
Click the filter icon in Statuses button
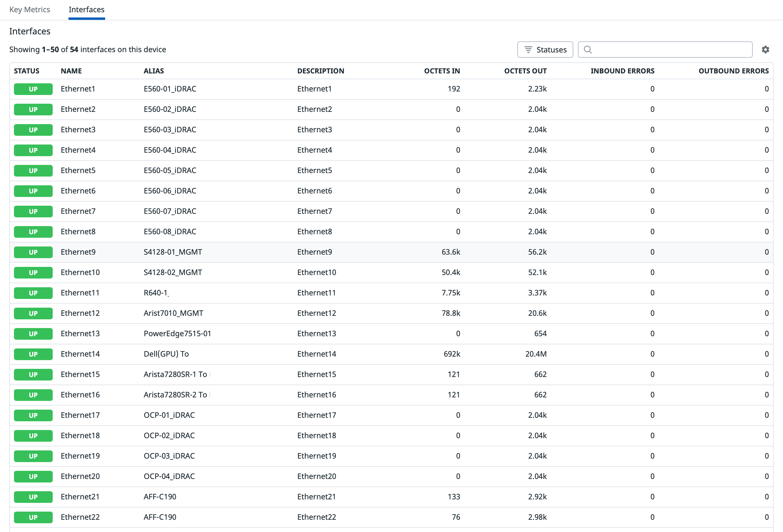click(528, 50)
